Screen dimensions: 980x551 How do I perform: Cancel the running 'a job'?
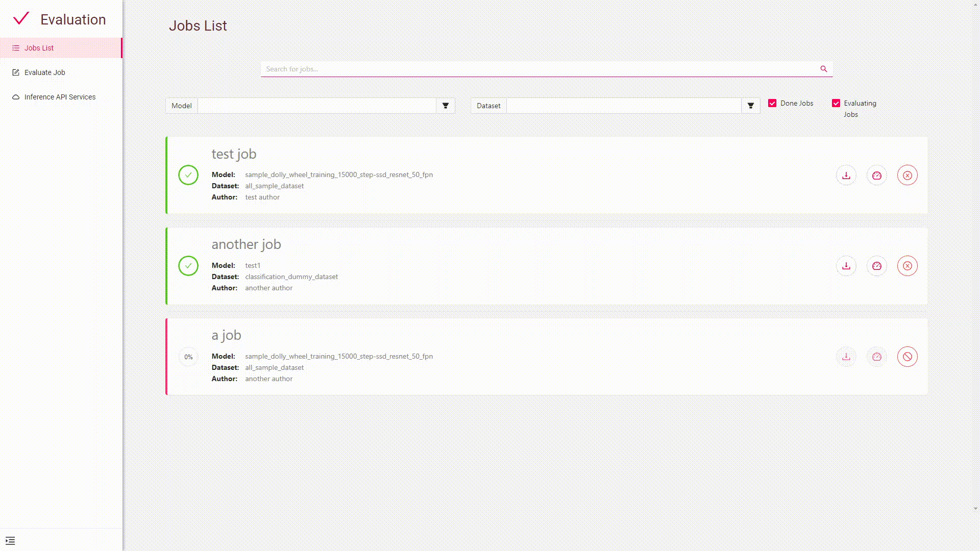(907, 357)
